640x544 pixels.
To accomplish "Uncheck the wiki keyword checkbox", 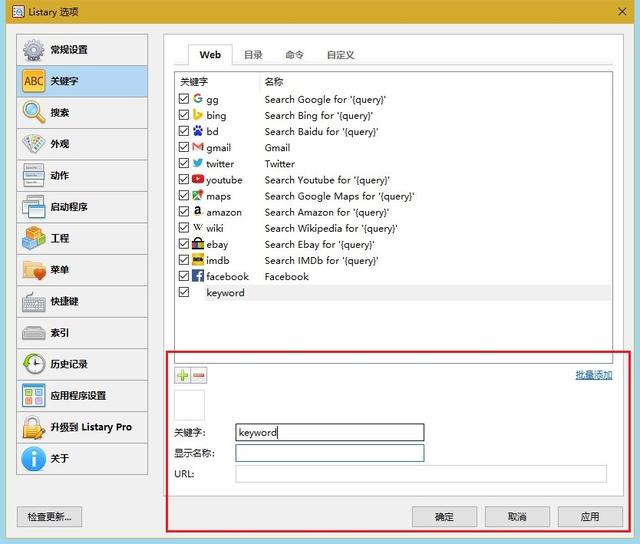I will (184, 228).
